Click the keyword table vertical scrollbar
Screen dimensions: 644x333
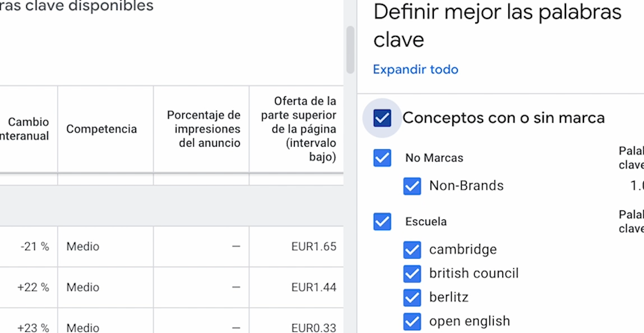(350, 49)
